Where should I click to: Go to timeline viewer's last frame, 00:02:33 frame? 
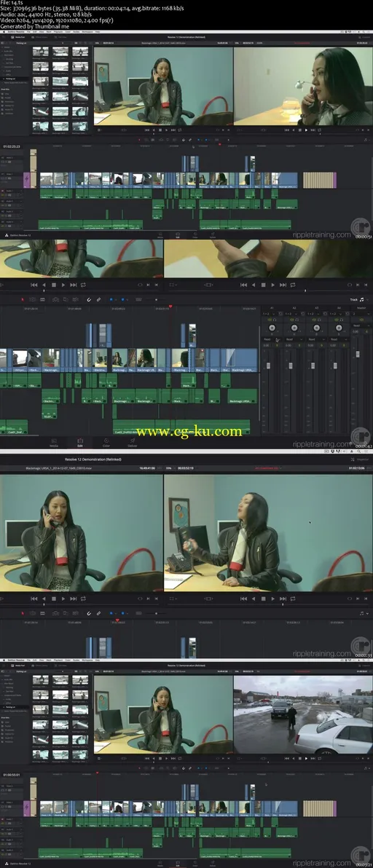pos(282,599)
